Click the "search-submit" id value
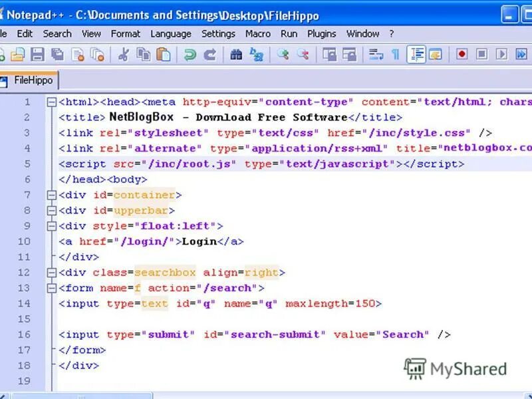The image size is (532, 399). [x=274, y=334]
